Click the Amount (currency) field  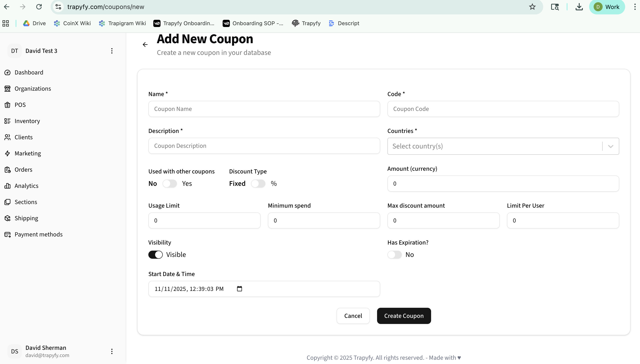point(503,184)
